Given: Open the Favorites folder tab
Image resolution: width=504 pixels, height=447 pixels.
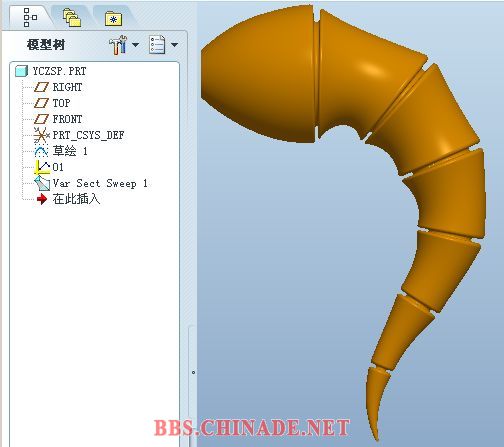Looking at the screenshot, I should pyautogui.click(x=113, y=19).
